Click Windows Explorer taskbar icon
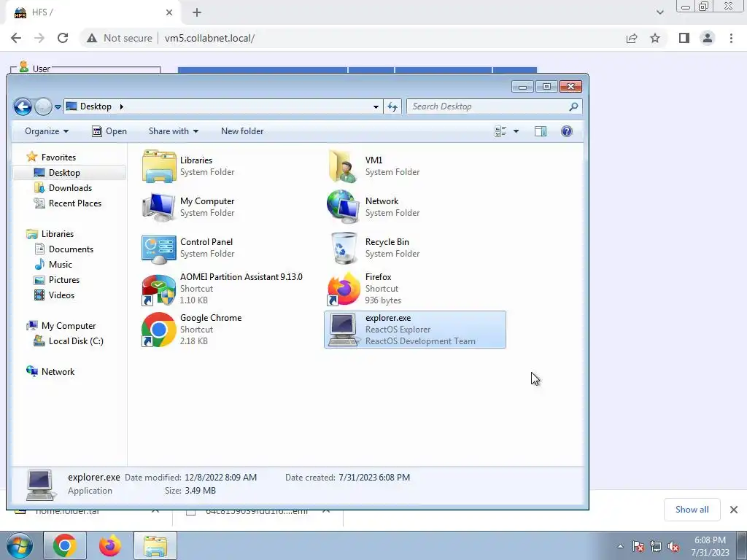Image resolution: width=747 pixels, height=560 pixels. point(155,545)
